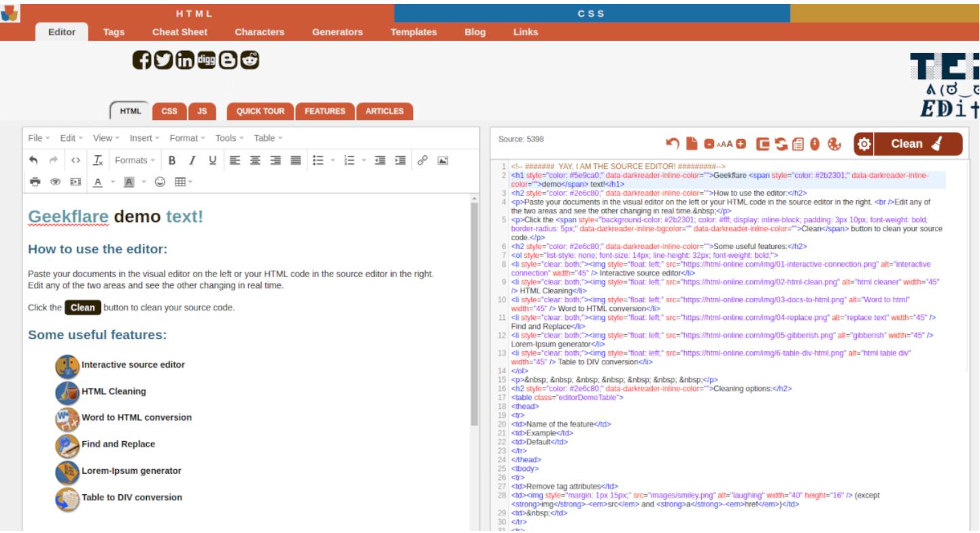Click the print icon in the toolbar
The width and height of the screenshot is (980, 533).
point(35,182)
